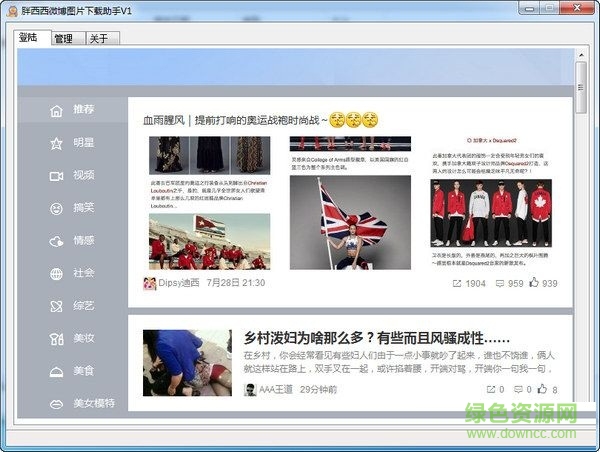Click the thumbs-up icon next to 939
Viewport: 600px width, 452px height.
pos(534,282)
